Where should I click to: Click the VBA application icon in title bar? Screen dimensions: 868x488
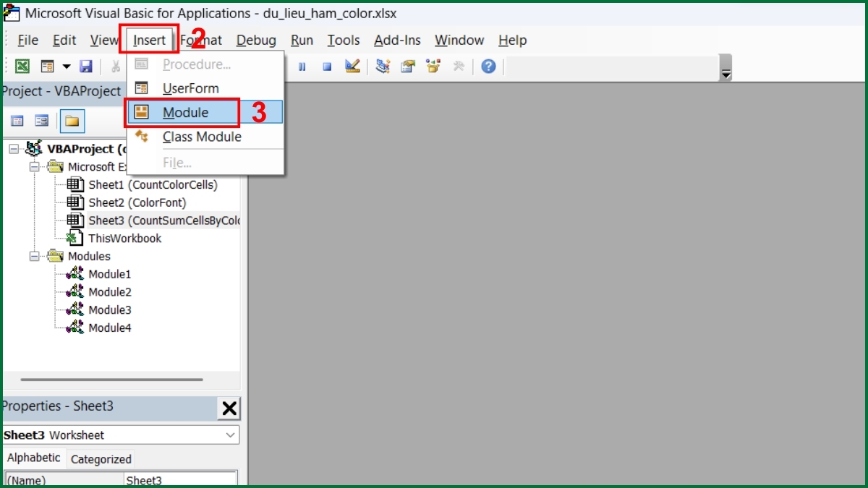tap(12, 13)
